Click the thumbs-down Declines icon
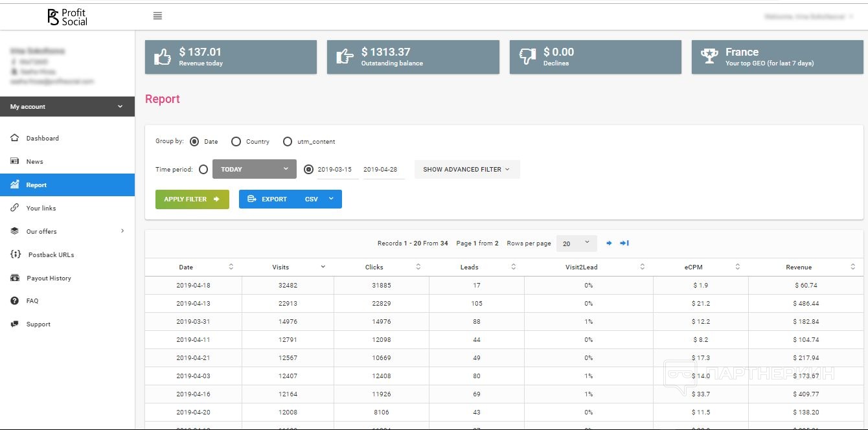This screenshot has width=868, height=430. click(527, 57)
